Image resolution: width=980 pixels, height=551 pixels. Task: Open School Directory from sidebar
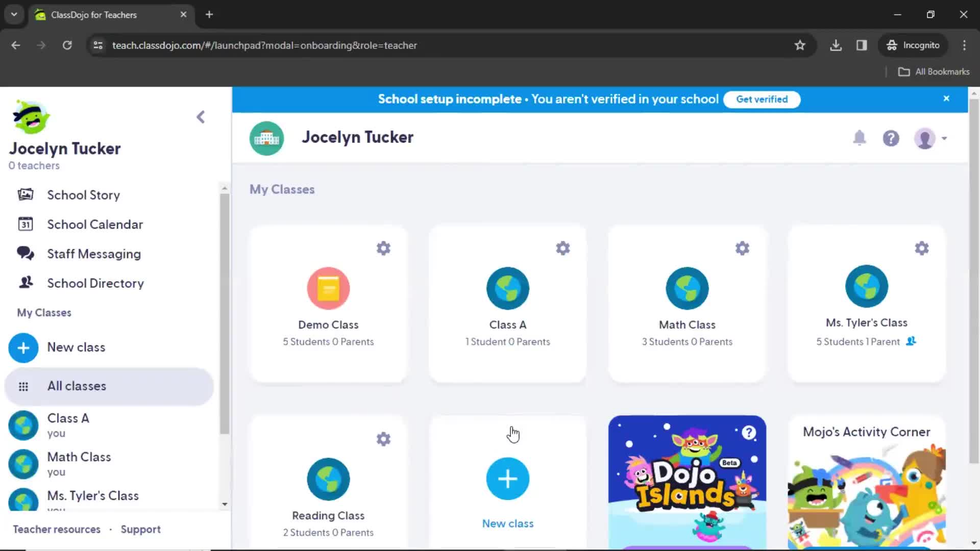click(x=95, y=283)
